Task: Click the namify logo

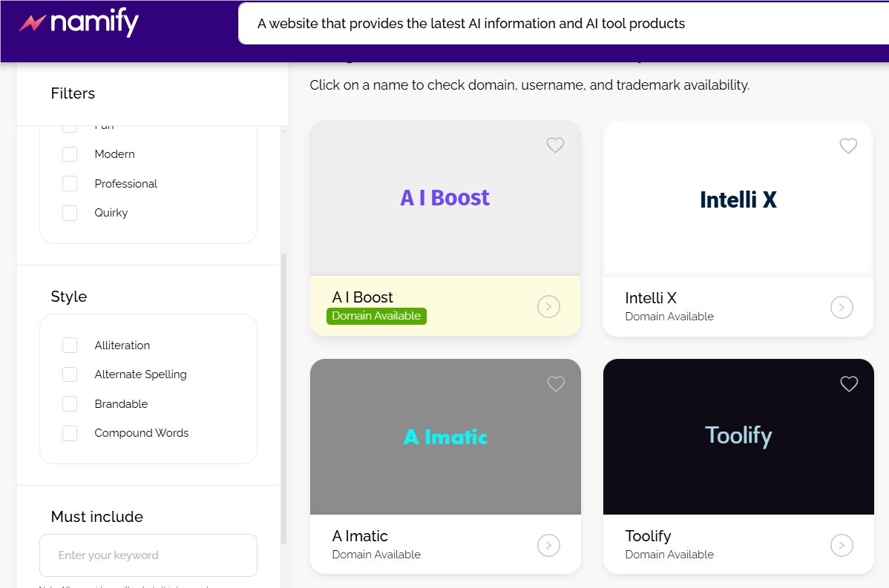Action: click(x=79, y=24)
